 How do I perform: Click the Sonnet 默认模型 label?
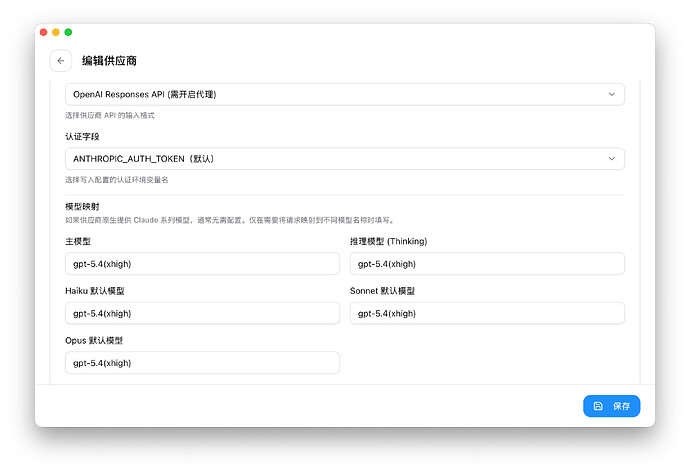[382, 291]
